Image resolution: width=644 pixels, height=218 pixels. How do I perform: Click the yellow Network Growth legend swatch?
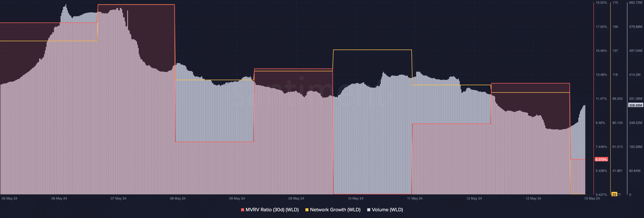click(307, 210)
